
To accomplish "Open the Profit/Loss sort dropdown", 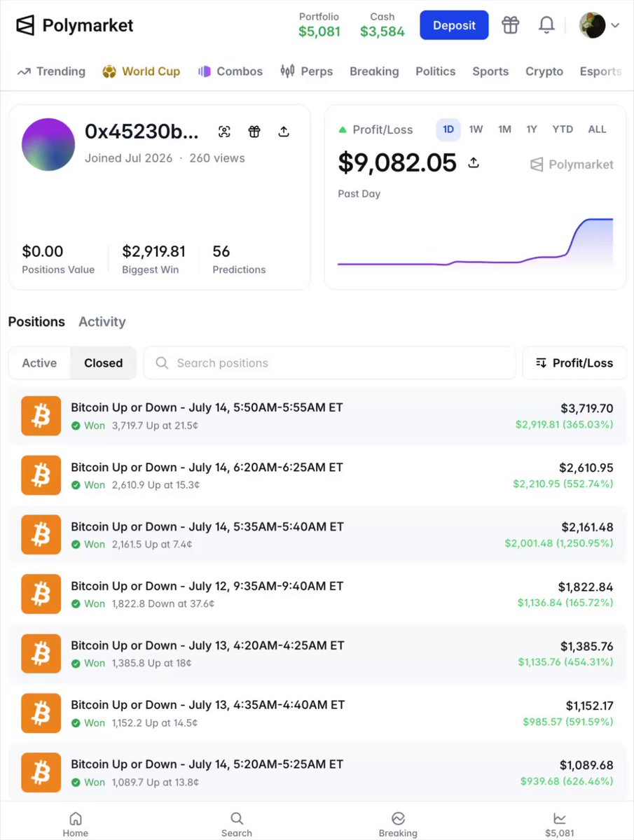I will click(x=574, y=363).
